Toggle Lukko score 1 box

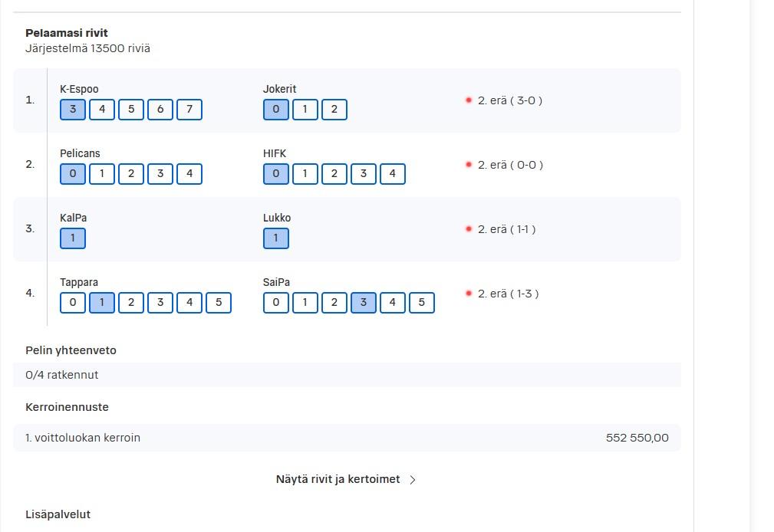coord(276,238)
